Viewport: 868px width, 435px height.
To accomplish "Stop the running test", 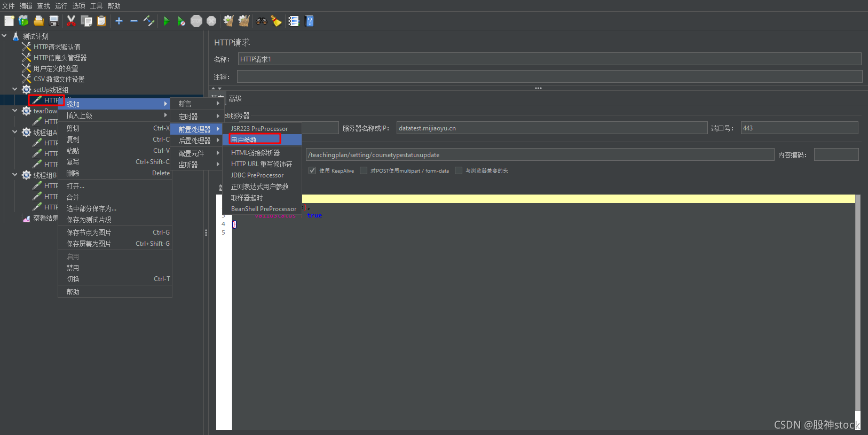I will pos(196,21).
